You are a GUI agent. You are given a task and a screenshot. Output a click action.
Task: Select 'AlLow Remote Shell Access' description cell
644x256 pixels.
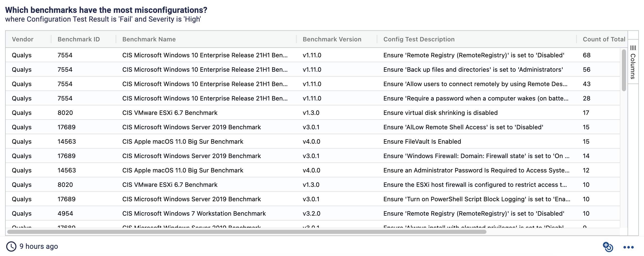(x=463, y=127)
